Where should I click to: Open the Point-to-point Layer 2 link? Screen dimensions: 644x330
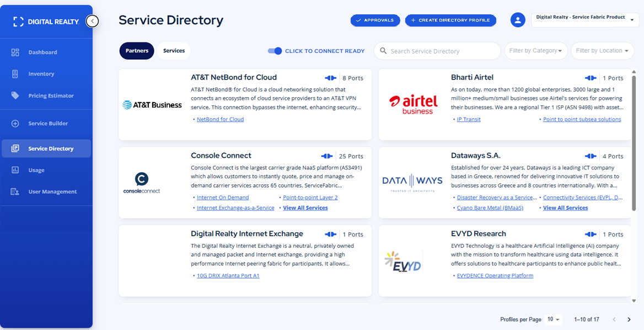pos(310,197)
